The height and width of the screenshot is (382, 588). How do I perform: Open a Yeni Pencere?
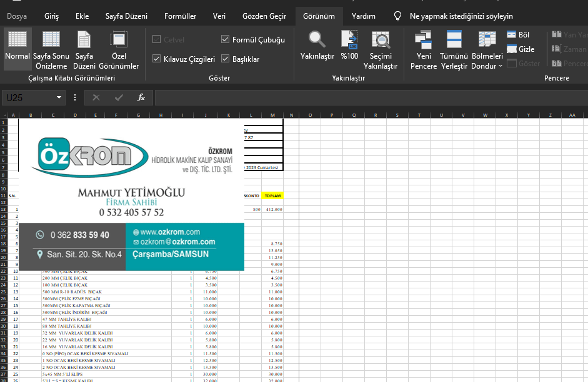coord(424,50)
